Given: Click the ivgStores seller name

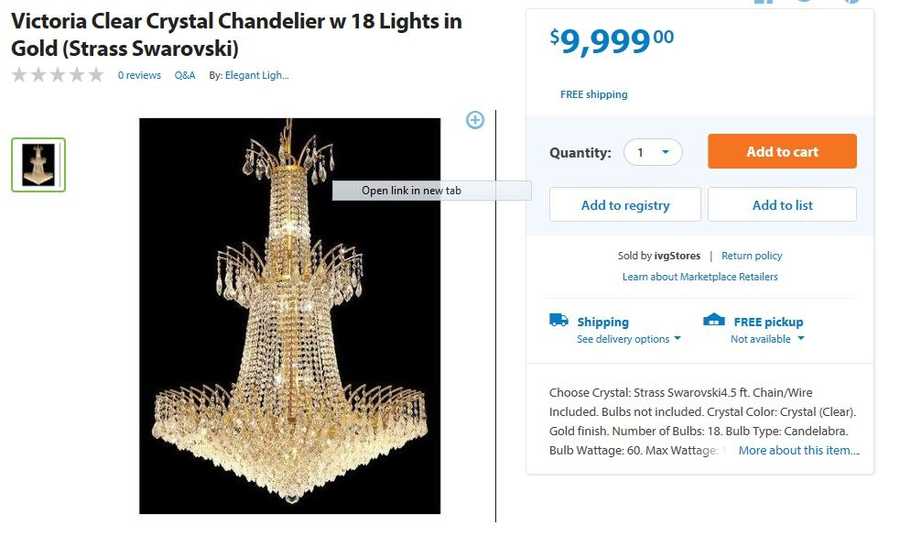Looking at the screenshot, I should point(678,256).
